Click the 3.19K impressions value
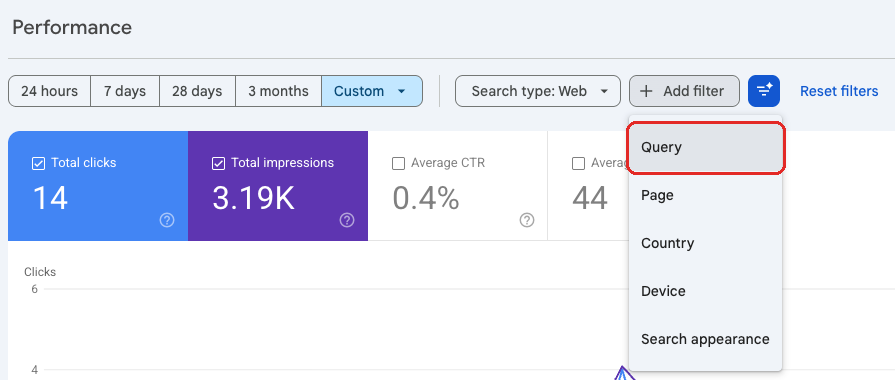 coord(253,199)
